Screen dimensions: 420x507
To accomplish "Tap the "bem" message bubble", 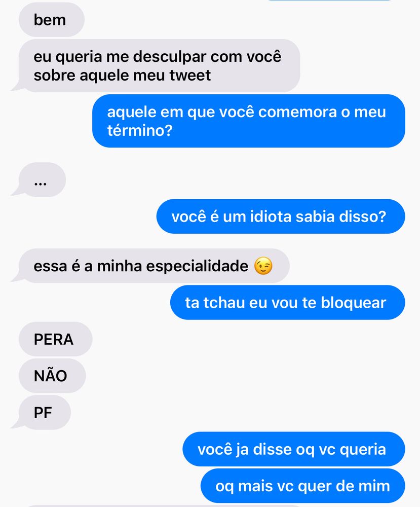I will (x=52, y=20).
